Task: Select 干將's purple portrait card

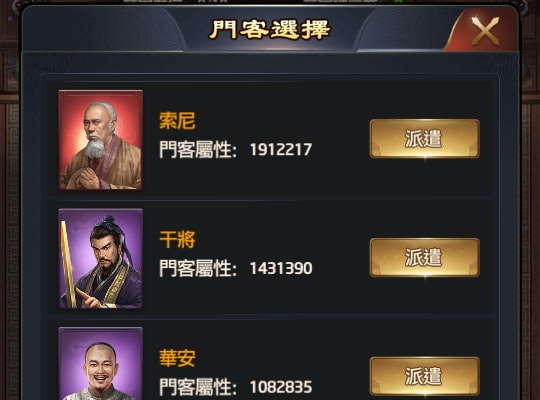Action: [x=101, y=258]
